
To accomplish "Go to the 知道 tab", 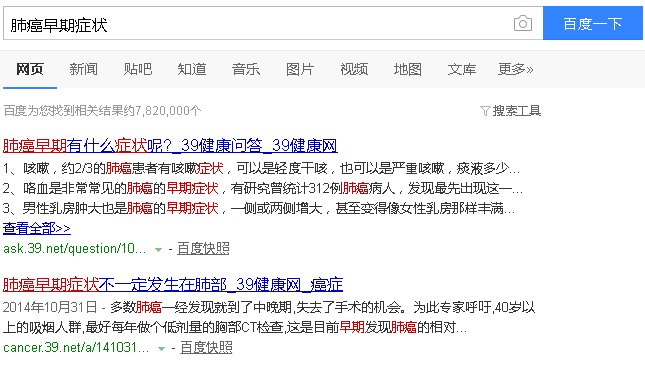I will 192,69.
